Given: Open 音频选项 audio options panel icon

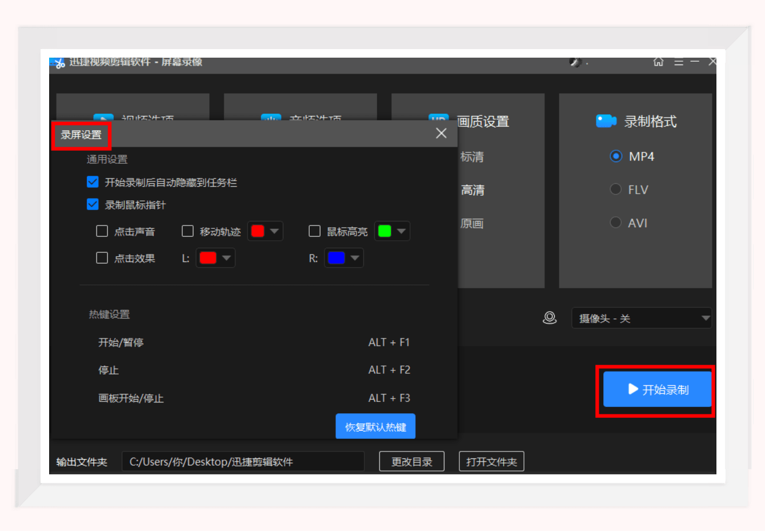Looking at the screenshot, I should tap(271, 118).
